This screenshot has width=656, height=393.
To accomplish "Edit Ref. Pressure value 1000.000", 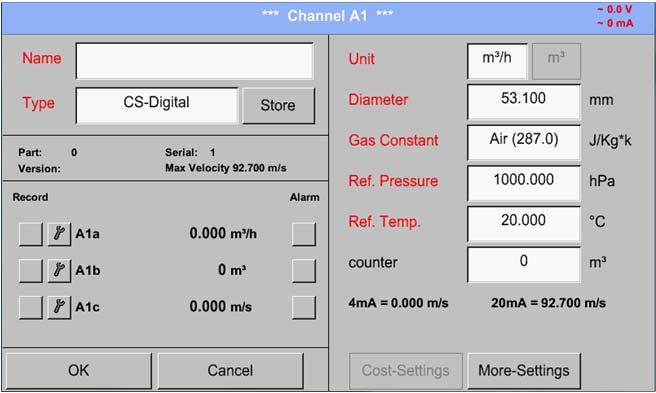I will coord(524,183).
